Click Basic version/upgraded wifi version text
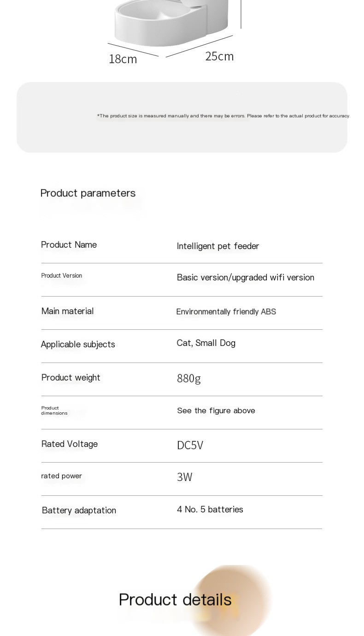364x636 pixels. [x=246, y=278]
